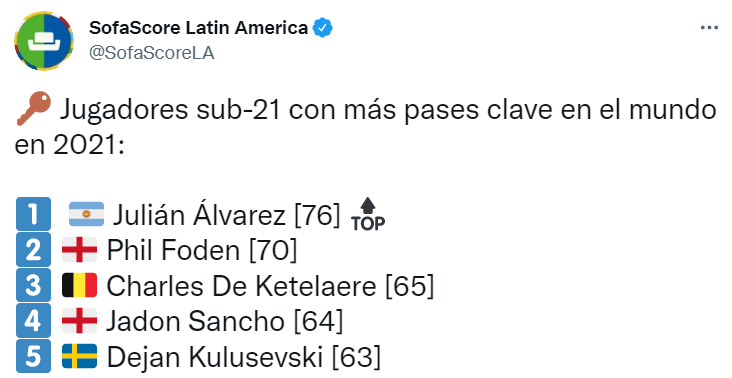732x378 pixels.
Task: Click the number 5 keycap emoji
Action: pyautogui.click(x=34, y=356)
